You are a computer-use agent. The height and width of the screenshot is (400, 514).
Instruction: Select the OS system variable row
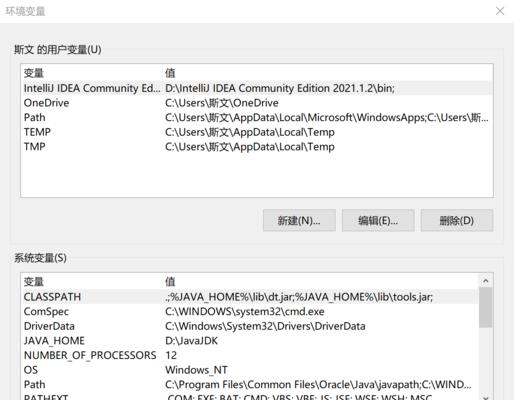250,370
